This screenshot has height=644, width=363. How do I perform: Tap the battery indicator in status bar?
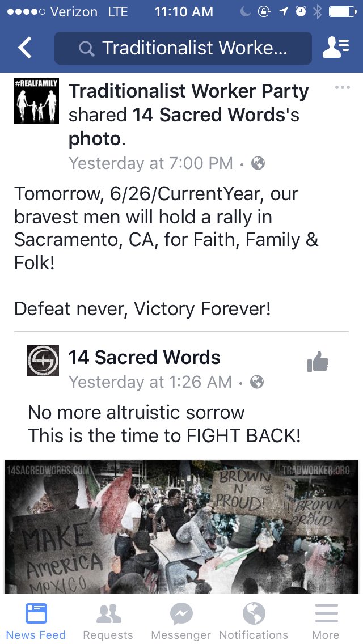point(343,12)
